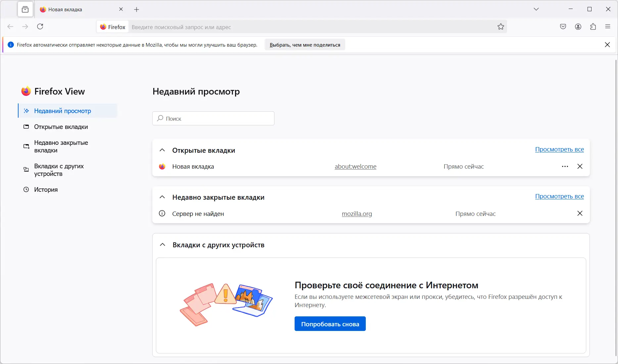Collapse the Недавно закрытые вкладки section
The image size is (618, 364).
(162, 197)
